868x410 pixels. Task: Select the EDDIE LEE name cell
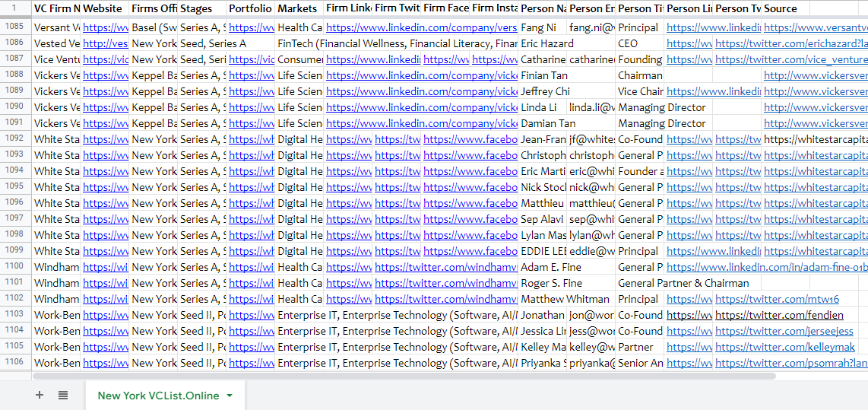[x=543, y=251]
